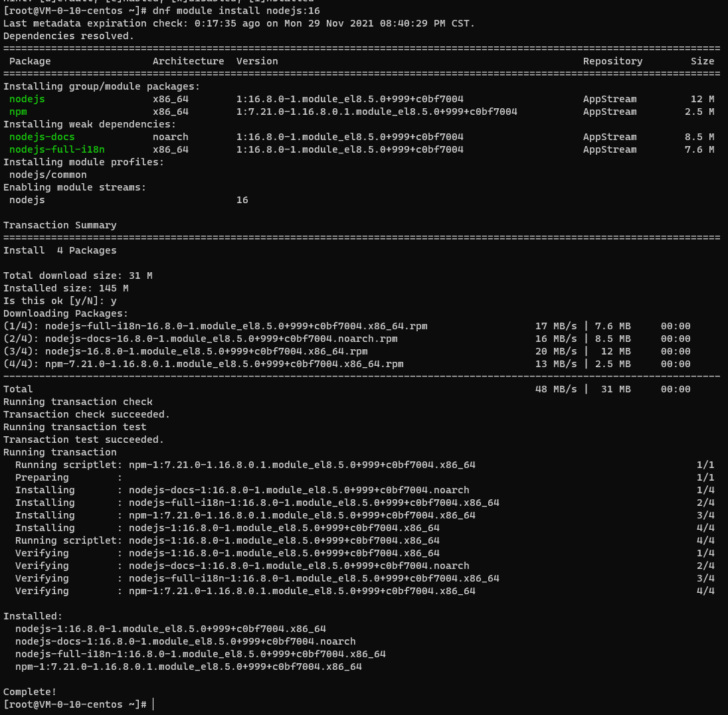Viewport: 728px width, 715px height.
Task: Click the 'Dependencies resolved.' line
Action: [68, 36]
